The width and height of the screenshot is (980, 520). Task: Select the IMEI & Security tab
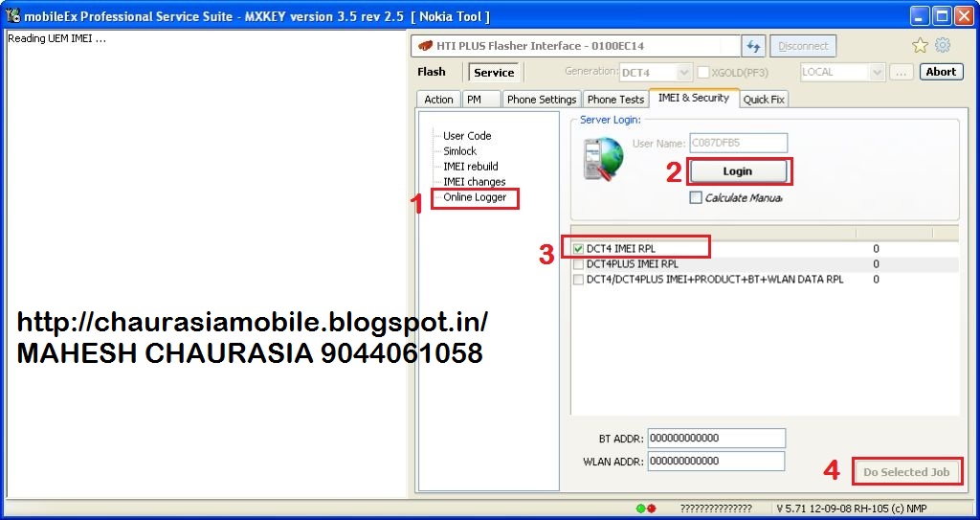click(694, 98)
